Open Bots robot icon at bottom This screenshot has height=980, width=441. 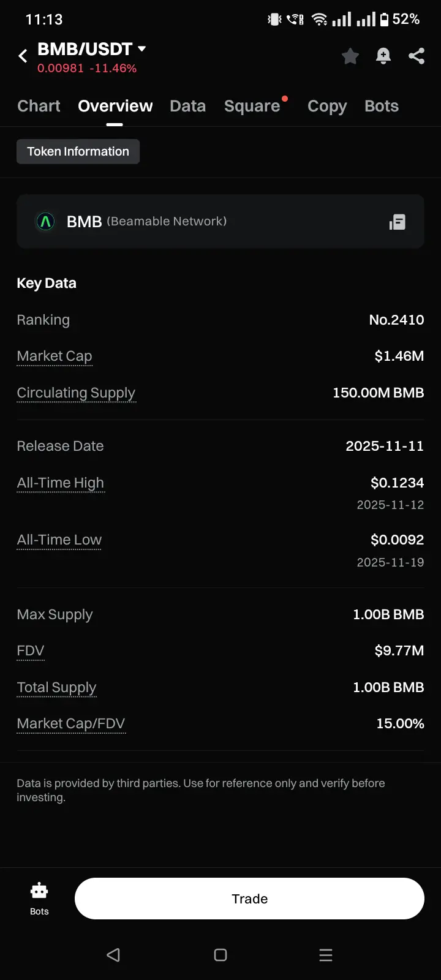(x=39, y=898)
